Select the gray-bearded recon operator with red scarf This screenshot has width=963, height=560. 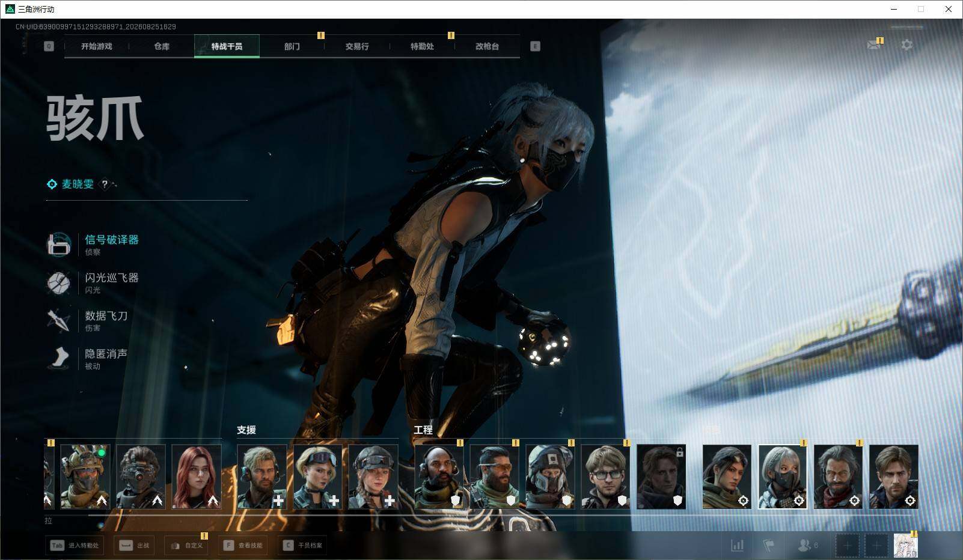coord(839,476)
